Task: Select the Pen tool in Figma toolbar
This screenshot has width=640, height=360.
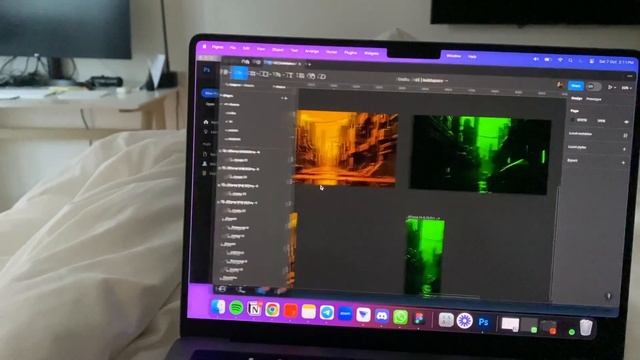Action: click(x=277, y=75)
